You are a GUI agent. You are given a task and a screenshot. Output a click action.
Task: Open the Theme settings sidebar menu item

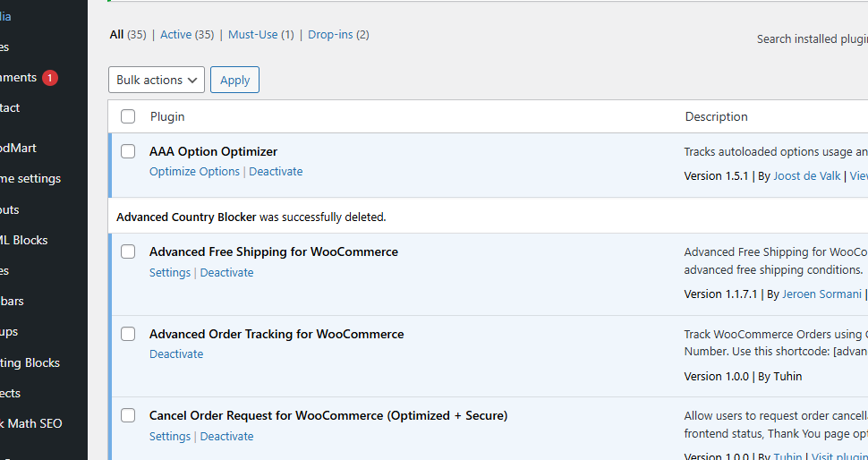click(x=30, y=178)
